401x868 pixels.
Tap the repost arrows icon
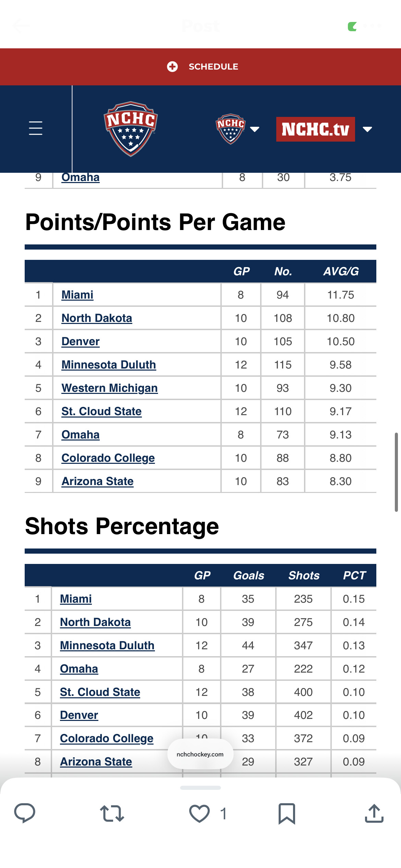point(112,813)
